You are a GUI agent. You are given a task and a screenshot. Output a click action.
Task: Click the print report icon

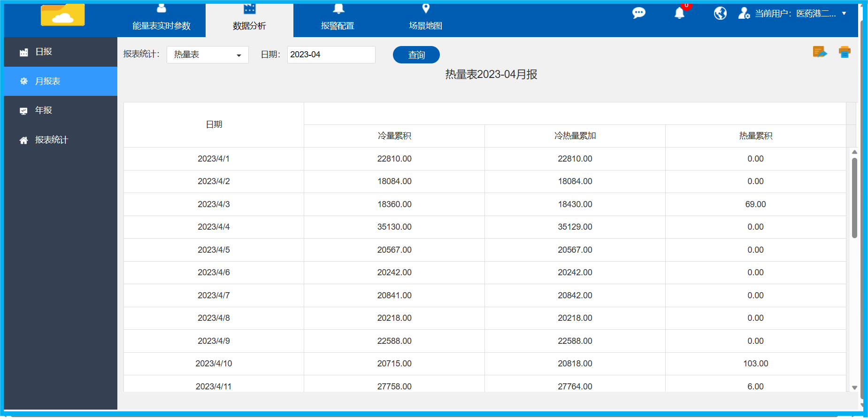[845, 52]
